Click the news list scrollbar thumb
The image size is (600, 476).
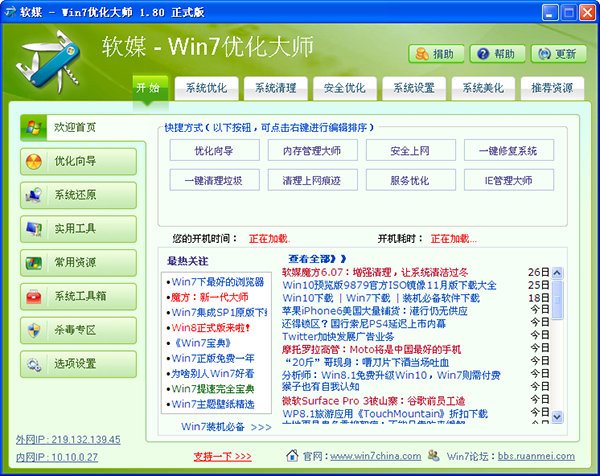pos(557,300)
